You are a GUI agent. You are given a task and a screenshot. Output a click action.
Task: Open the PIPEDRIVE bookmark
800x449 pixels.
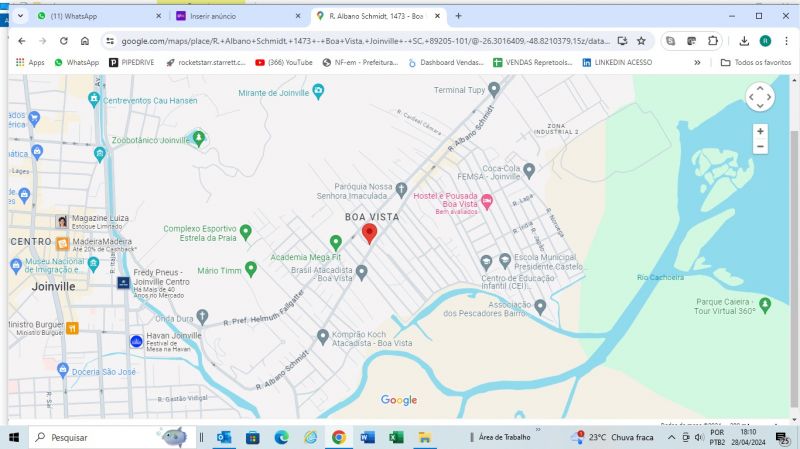132,62
